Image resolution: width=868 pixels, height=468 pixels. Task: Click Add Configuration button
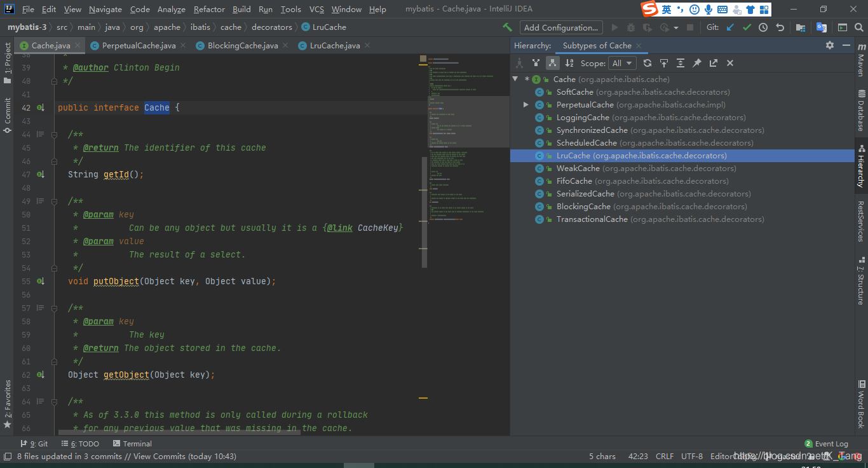(561, 27)
